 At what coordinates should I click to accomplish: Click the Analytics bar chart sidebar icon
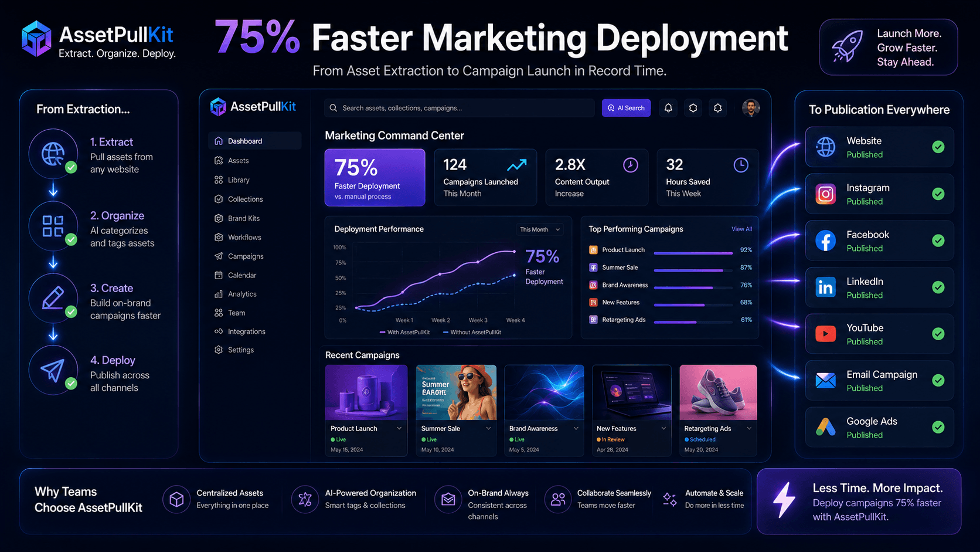tap(219, 294)
